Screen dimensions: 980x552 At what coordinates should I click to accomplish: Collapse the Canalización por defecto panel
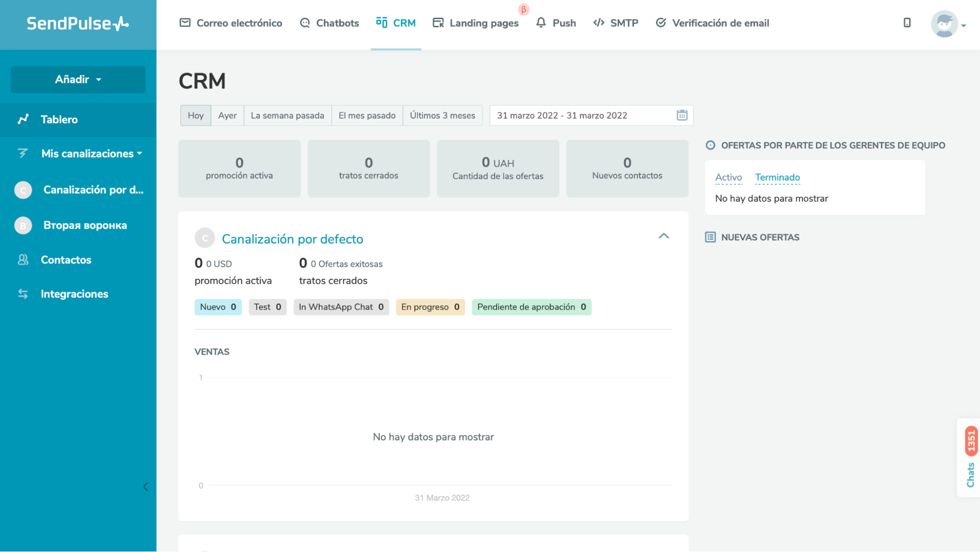click(663, 236)
